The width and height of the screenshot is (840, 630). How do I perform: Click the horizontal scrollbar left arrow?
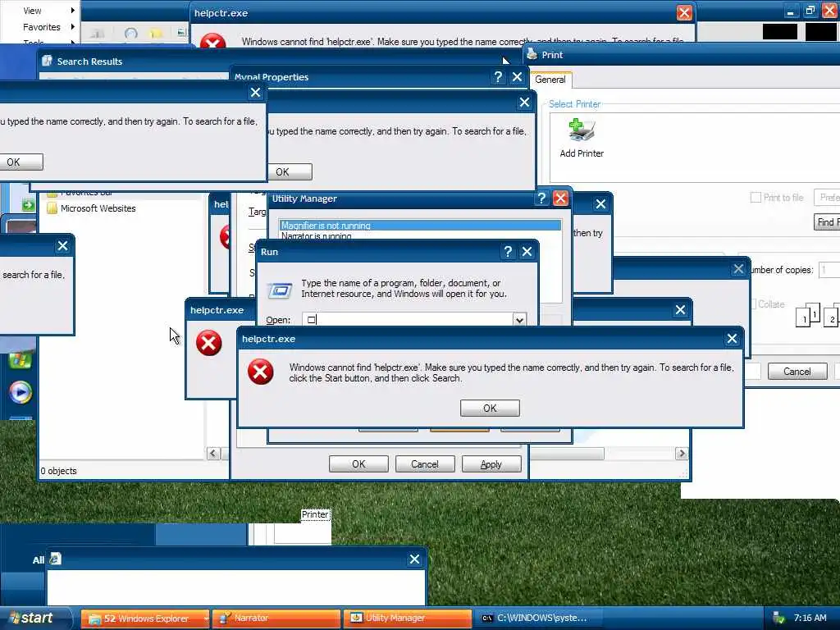(x=213, y=454)
